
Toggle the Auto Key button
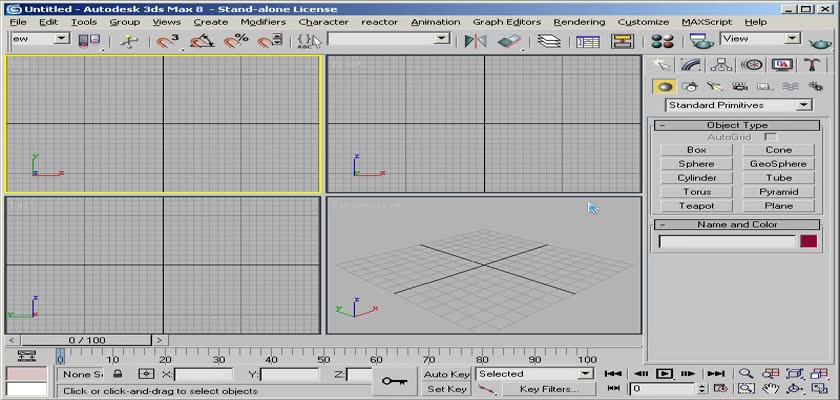coord(446,374)
